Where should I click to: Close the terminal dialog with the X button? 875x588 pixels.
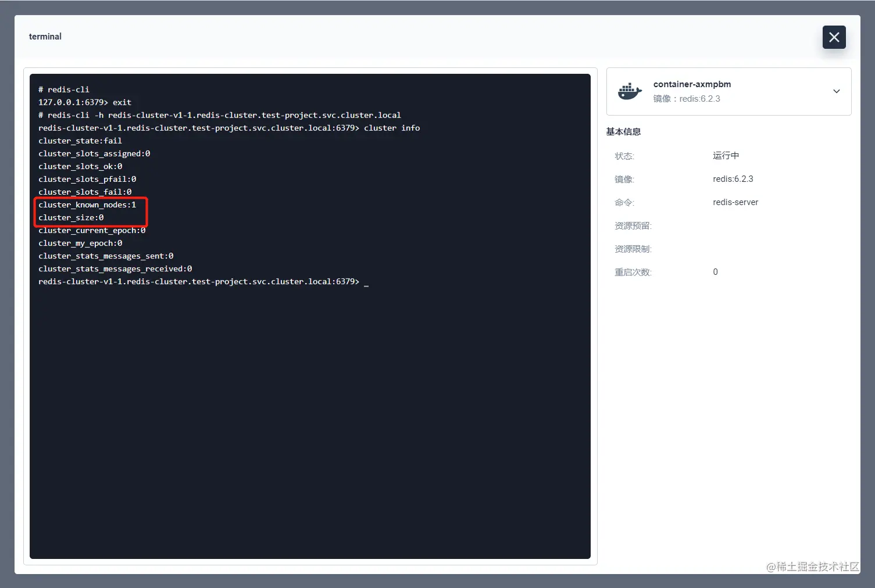[x=834, y=37]
